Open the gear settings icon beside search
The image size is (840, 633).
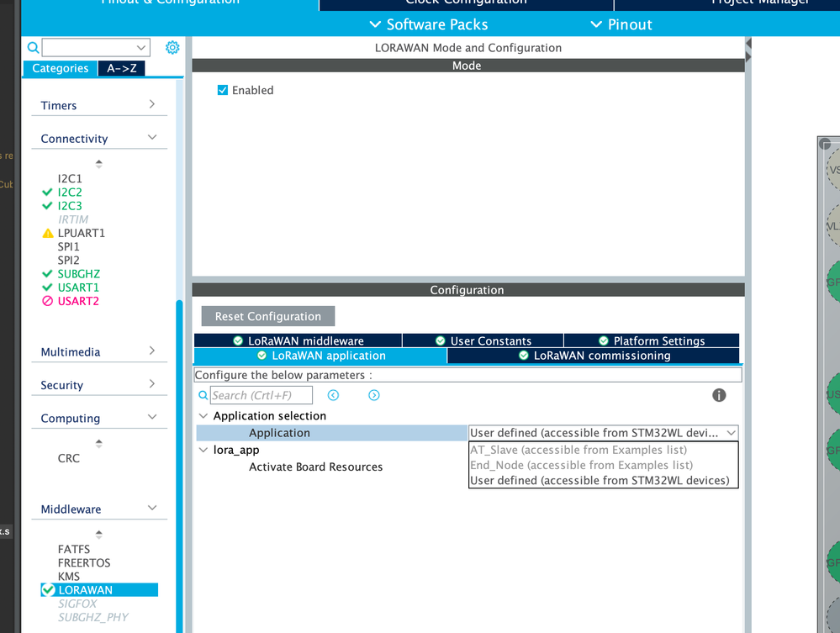tap(172, 48)
